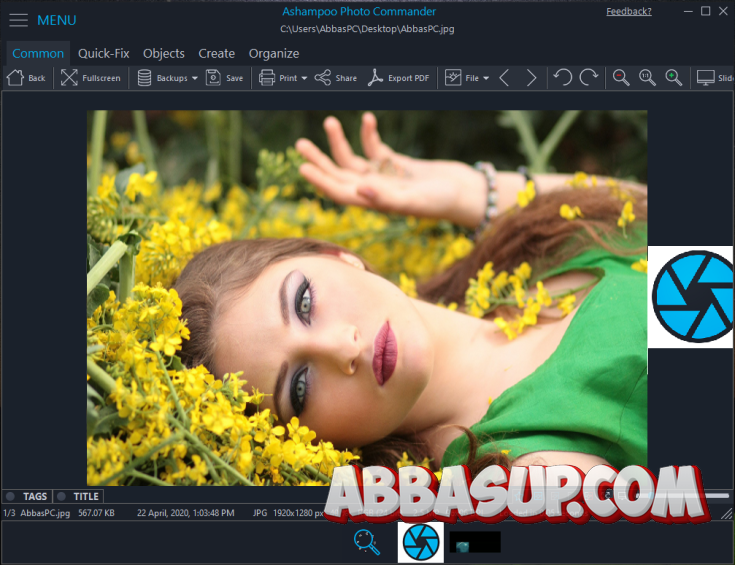Click the Print printer icon
Image resolution: width=735 pixels, height=565 pixels.
click(267, 78)
